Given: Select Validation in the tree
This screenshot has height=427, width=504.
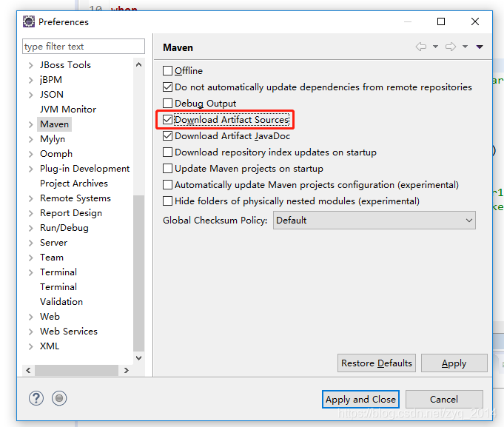Looking at the screenshot, I should click(61, 302).
